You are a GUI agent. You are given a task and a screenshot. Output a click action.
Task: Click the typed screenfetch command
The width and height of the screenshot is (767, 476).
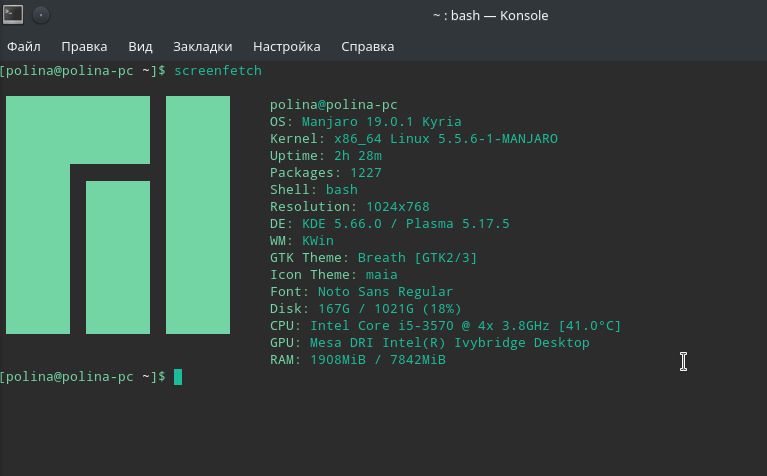(218, 70)
